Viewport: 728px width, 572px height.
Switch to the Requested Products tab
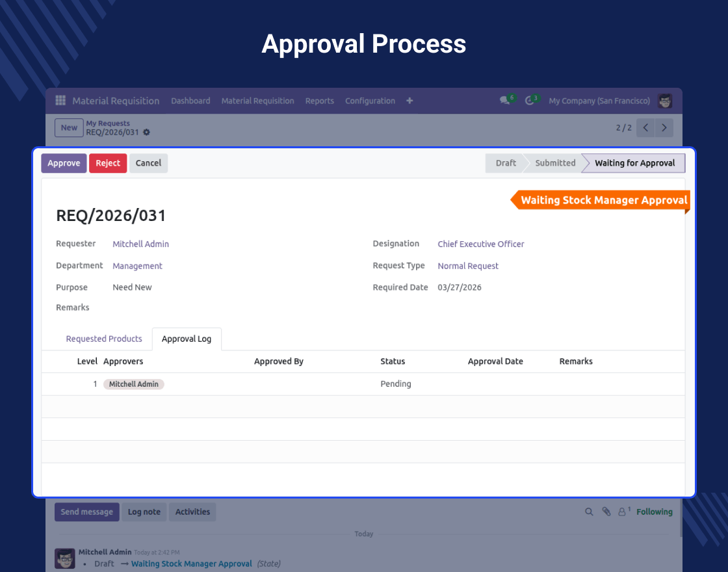104,339
